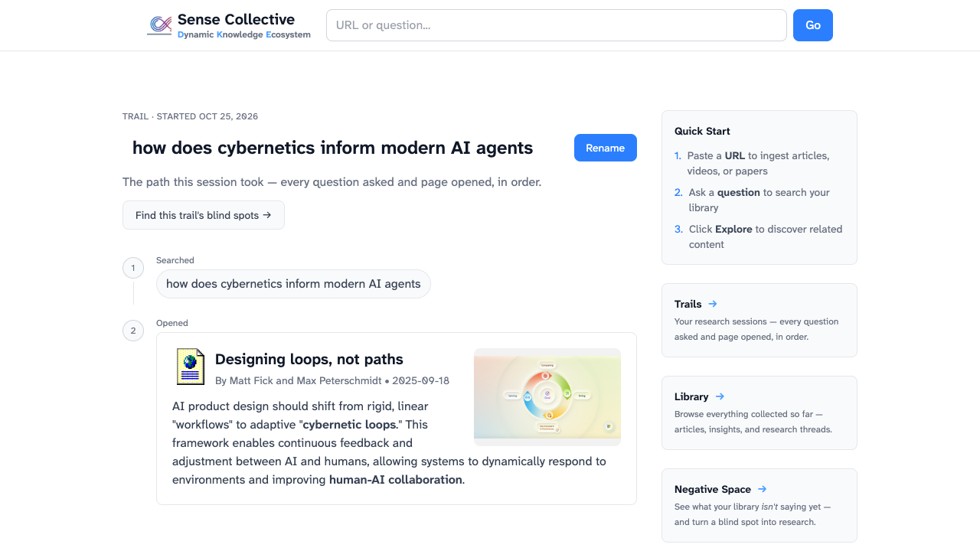Click 'The path this session took' subtitle
The image size is (980, 551).
(332, 182)
